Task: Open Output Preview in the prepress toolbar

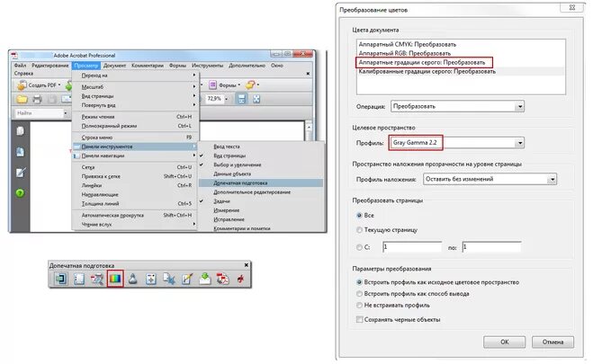Action: [79, 279]
